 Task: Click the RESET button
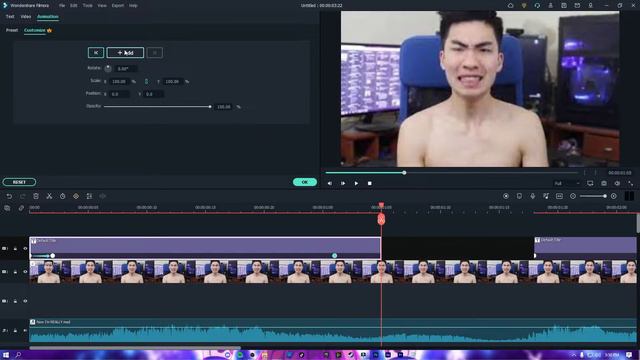point(19,182)
